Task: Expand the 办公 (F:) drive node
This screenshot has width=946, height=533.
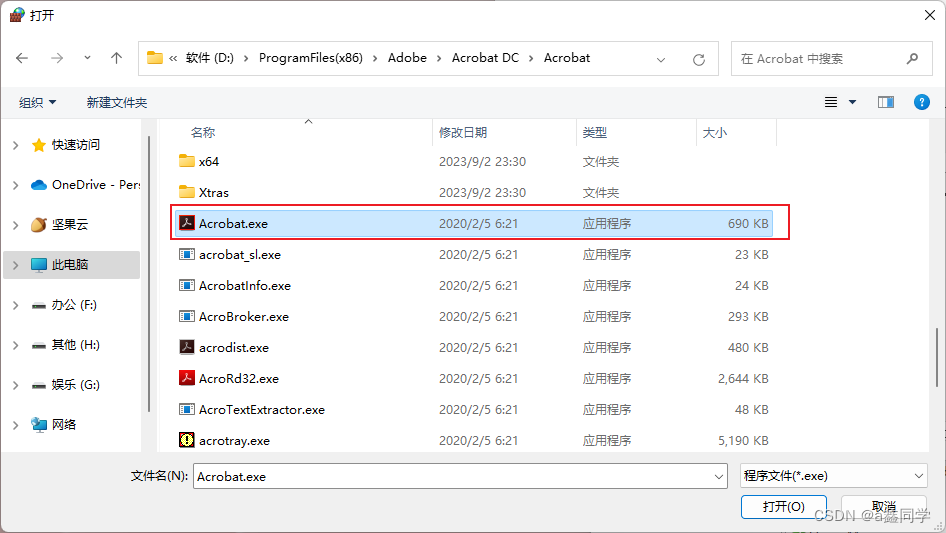Action: point(16,305)
